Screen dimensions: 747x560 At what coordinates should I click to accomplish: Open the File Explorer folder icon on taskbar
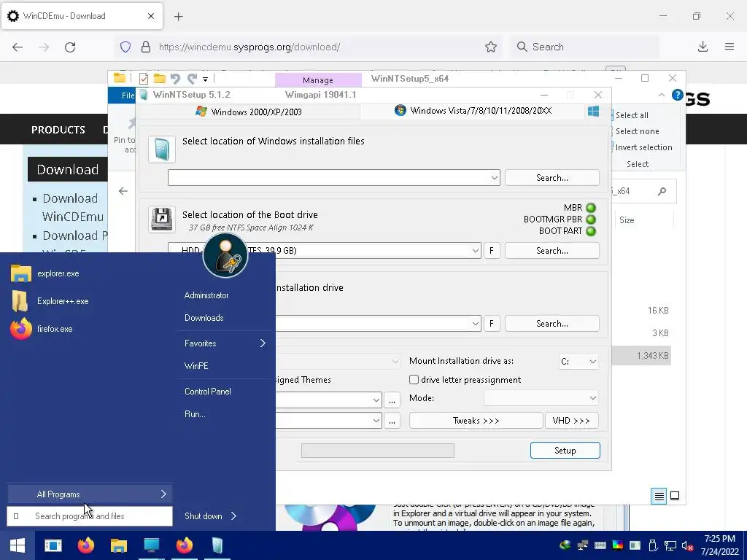pos(119,545)
